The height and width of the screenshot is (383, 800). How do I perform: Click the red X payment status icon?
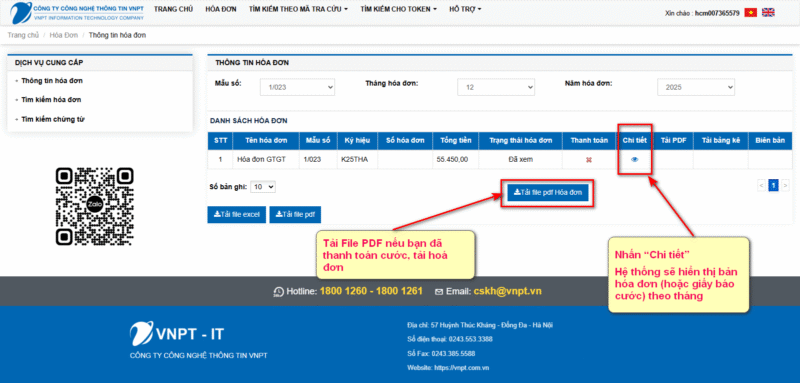point(589,160)
